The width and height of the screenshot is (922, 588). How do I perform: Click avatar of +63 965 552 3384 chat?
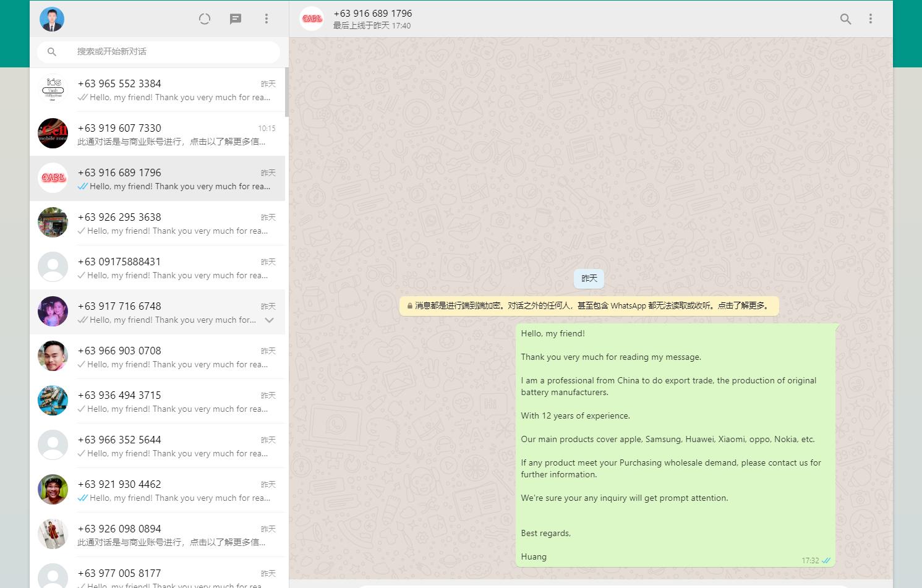point(53,90)
